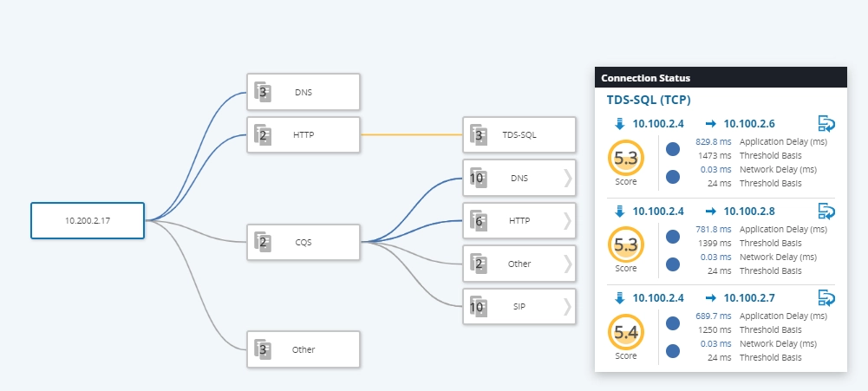
Task: Click server group icon on CQS node
Action: tap(263, 242)
